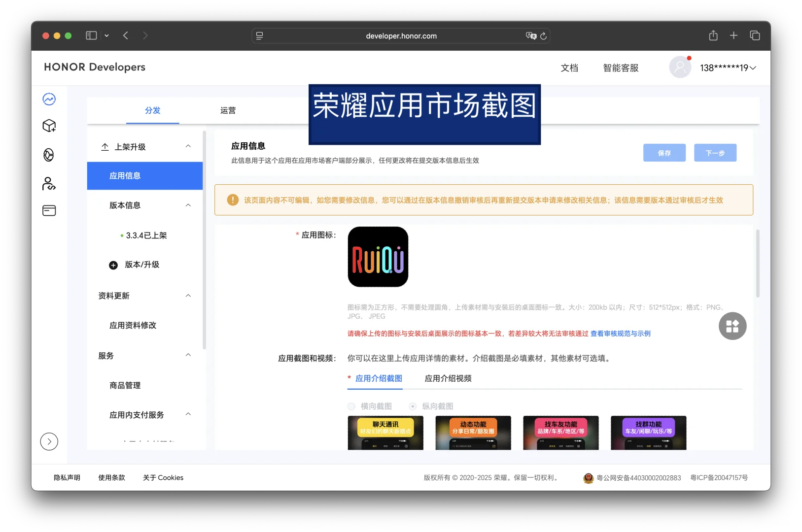Click the 保存 button
802x532 pixels.
(x=664, y=153)
